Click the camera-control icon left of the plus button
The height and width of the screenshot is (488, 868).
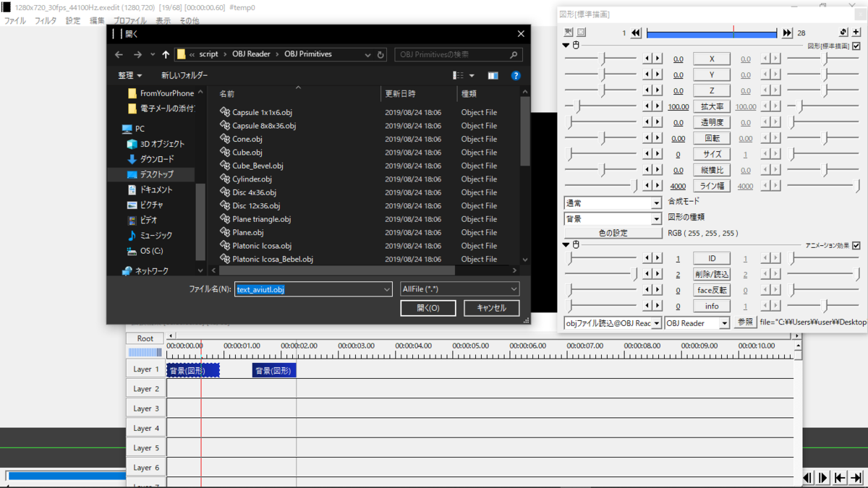[x=843, y=33]
